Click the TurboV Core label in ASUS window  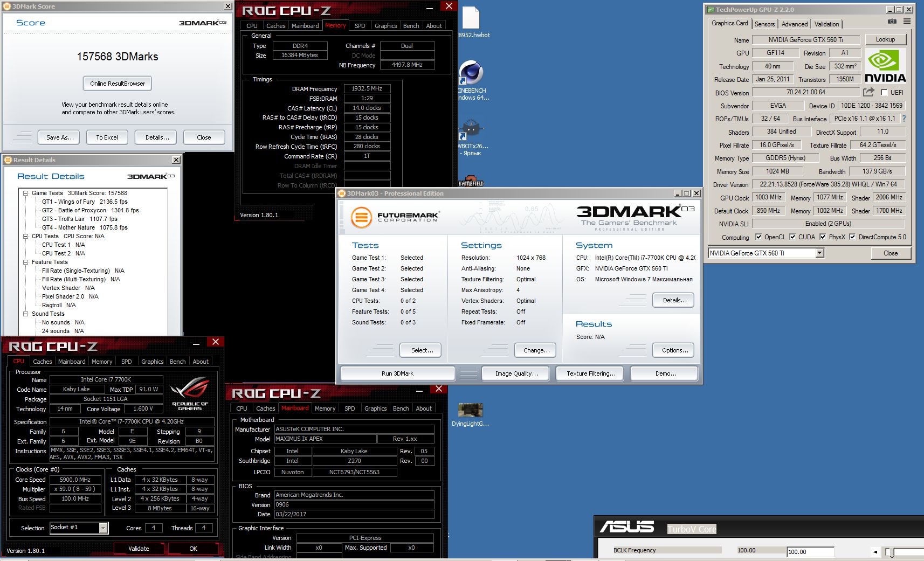[692, 529]
